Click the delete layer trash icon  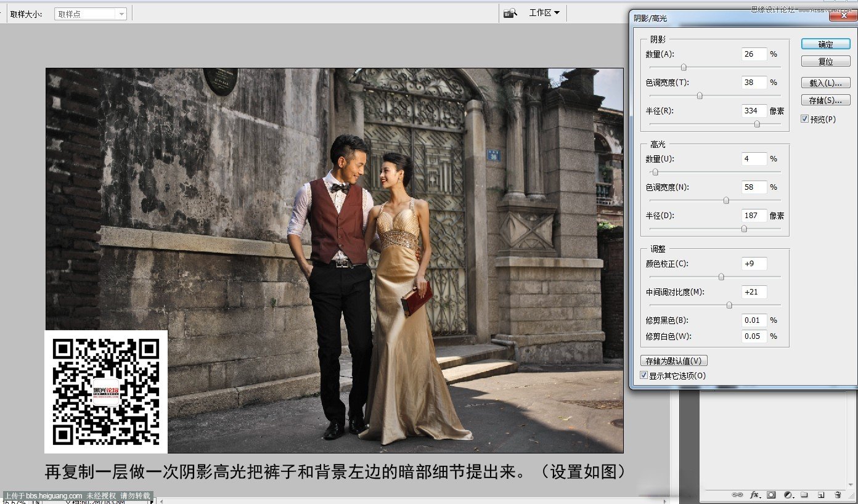pos(837,495)
